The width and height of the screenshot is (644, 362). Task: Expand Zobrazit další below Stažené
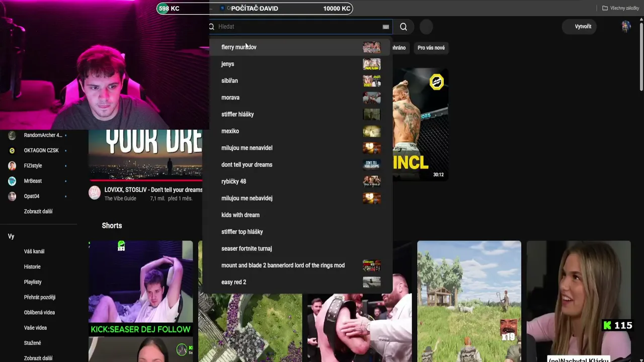[x=38, y=358]
